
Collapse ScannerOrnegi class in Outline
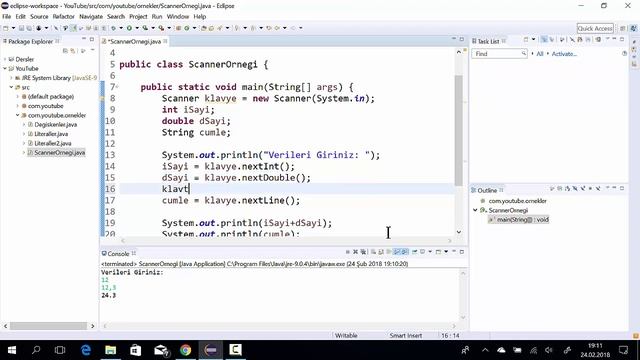point(476,210)
